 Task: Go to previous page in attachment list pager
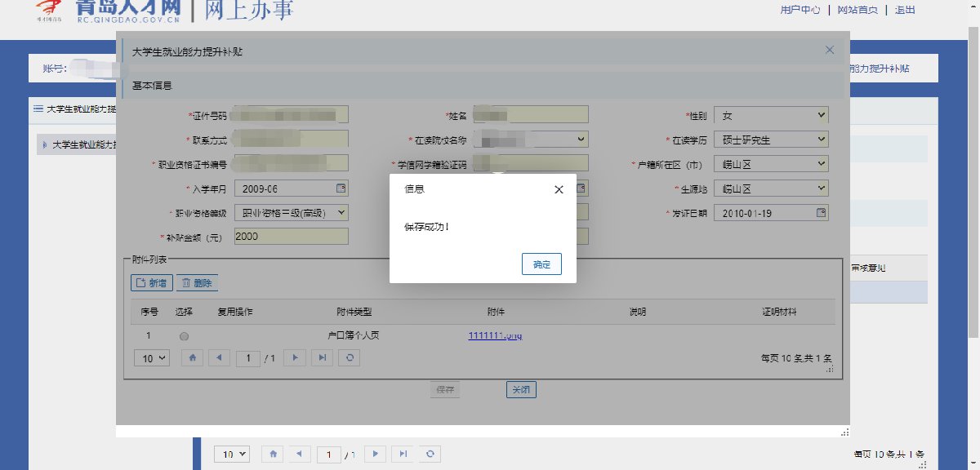click(x=219, y=357)
